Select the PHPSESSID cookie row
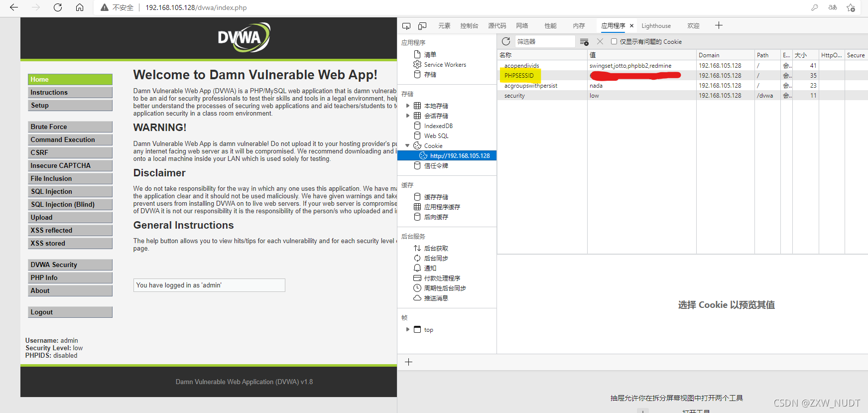Viewport: 868px width, 413px height. [682, 75]
